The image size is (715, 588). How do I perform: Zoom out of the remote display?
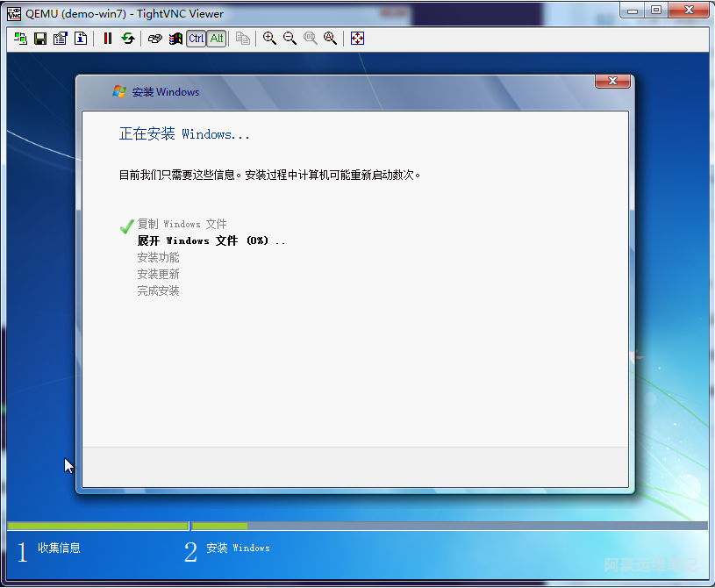click(290, 39)
